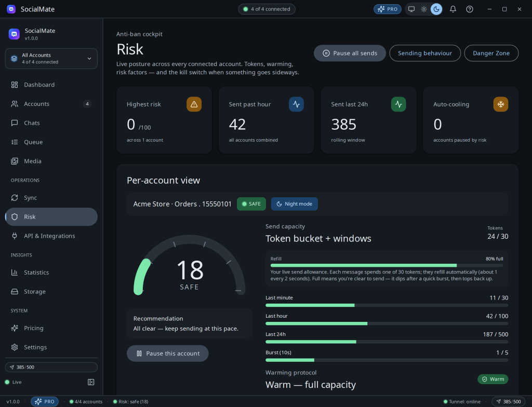The width and height of the screenshot is (532, 407).
Task: Click the PRO badge in title bar
Action: [x=388, y=9]
